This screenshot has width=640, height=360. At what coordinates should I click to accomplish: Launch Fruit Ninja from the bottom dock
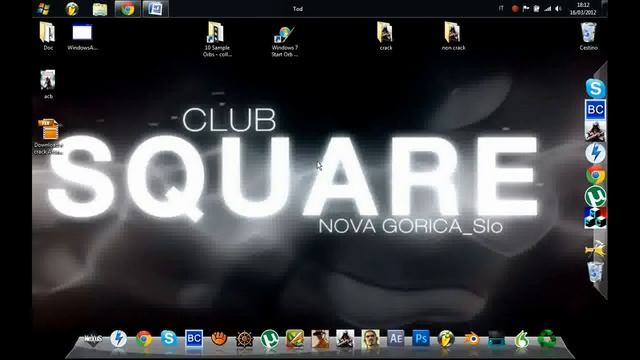[295, 338]
